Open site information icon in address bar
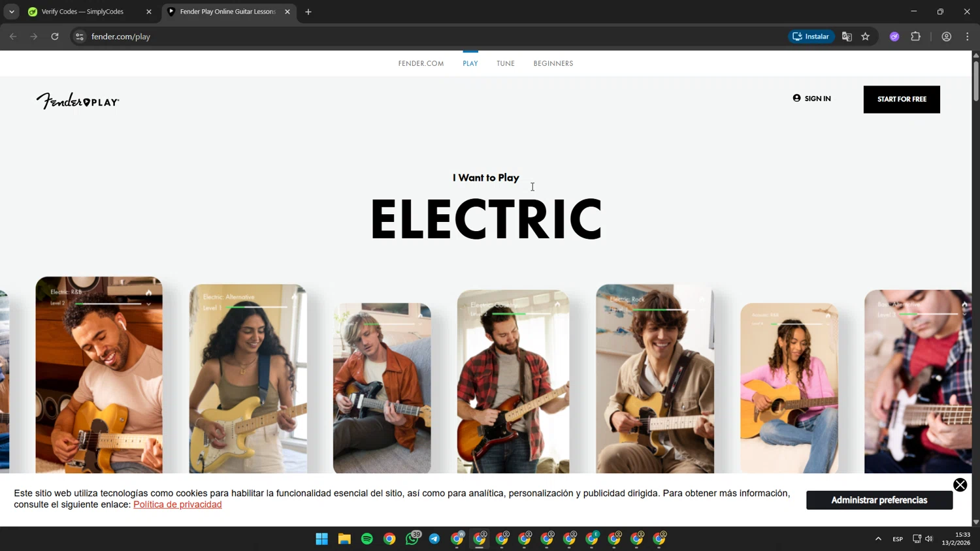 pos(80,37)
